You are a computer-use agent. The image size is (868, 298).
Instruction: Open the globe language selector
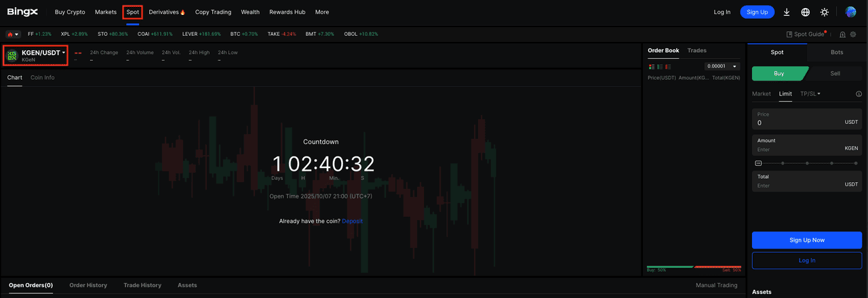[x=806, y=12]
